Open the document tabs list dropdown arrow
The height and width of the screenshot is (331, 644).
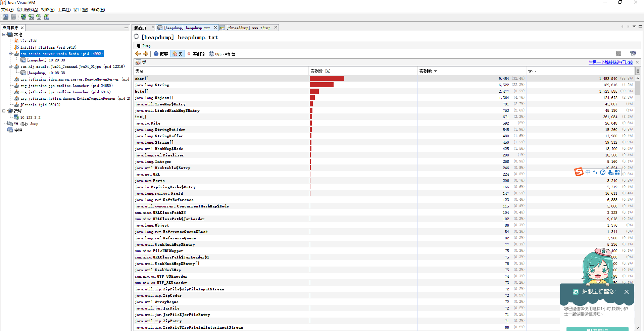coord(634,27)
